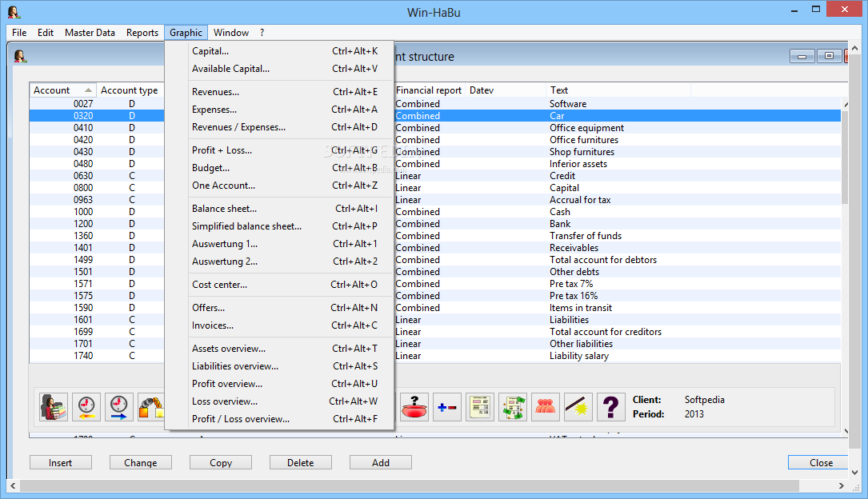
Task: Close the Graphic menu by clicking it
Action: [186, 33]
